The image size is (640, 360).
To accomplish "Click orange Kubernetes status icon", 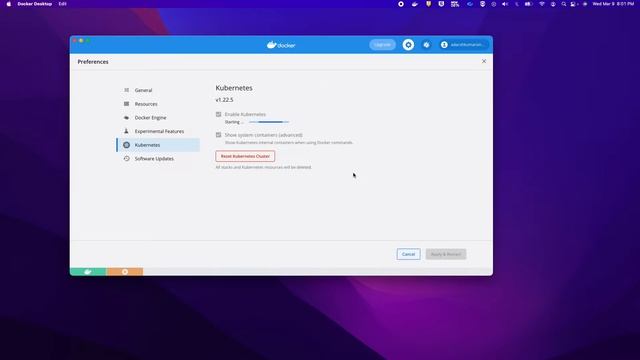I will 125,272.
